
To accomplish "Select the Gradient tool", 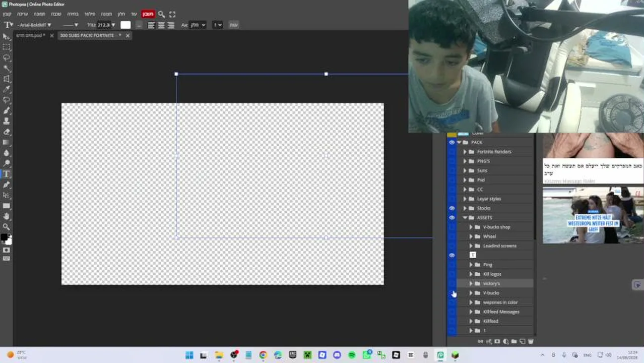I will [7, 143].
